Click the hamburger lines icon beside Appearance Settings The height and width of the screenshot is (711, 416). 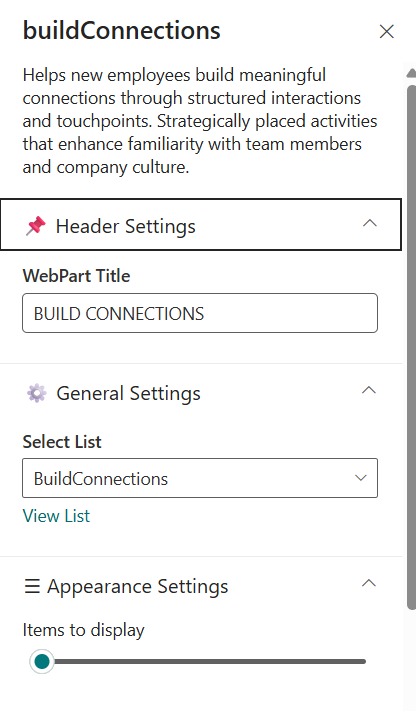32,586
